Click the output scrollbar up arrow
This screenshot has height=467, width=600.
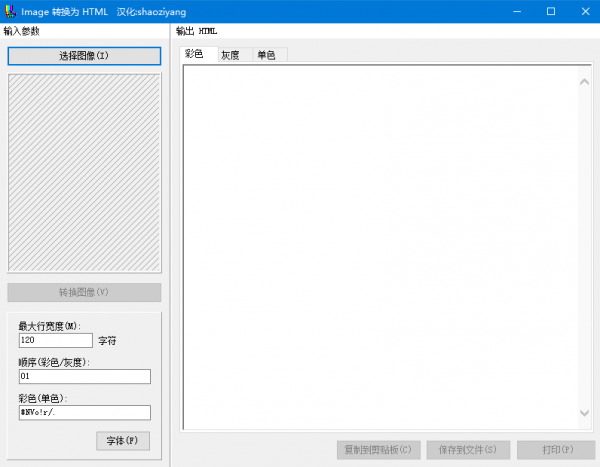pyautogui.click(x=584, y=82)
